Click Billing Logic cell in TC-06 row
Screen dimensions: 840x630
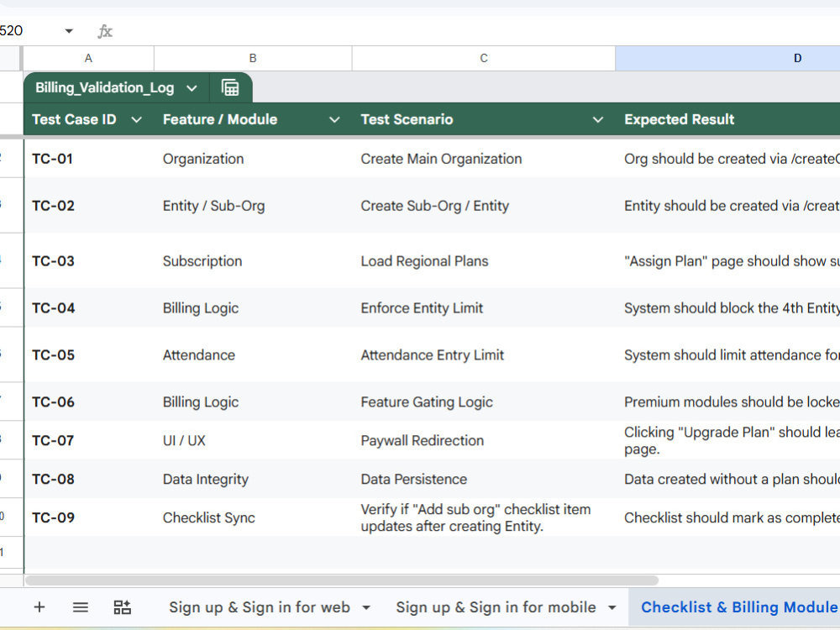pyautogui.click(x=253, y=402)
